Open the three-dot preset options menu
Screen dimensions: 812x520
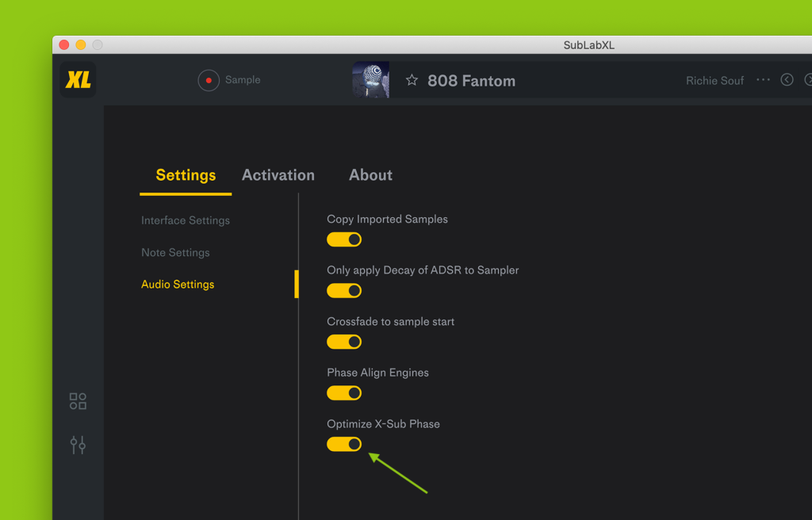(763, 80)
